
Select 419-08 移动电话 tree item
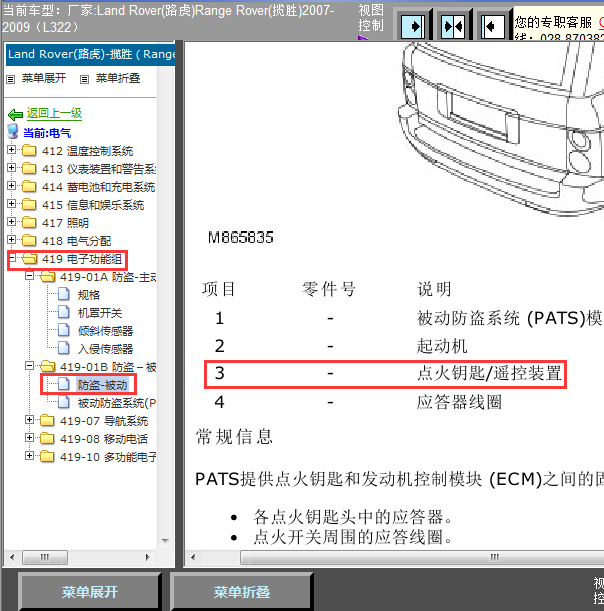point(104,439)
